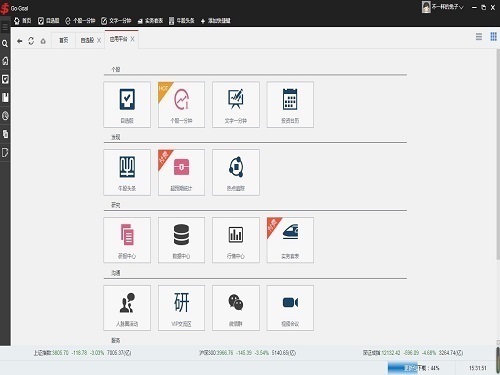The height and width of the screenshot is (375, 500).
Task: Open the presentation board chart tile
Action: [x=236, y=104]
